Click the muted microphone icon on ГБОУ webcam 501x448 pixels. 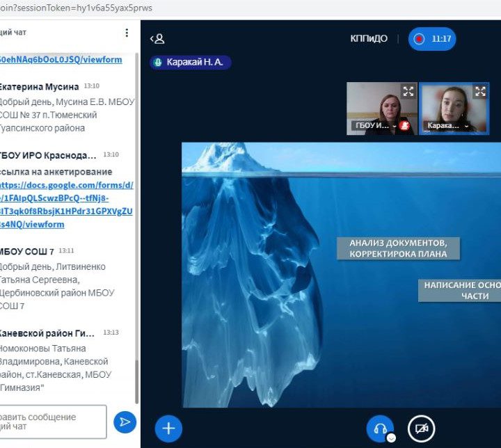(404, 125)
